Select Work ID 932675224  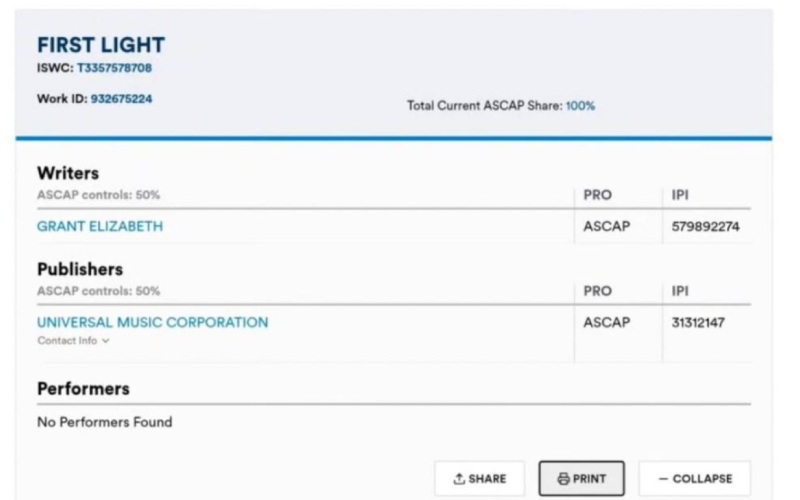click(121, 98)
